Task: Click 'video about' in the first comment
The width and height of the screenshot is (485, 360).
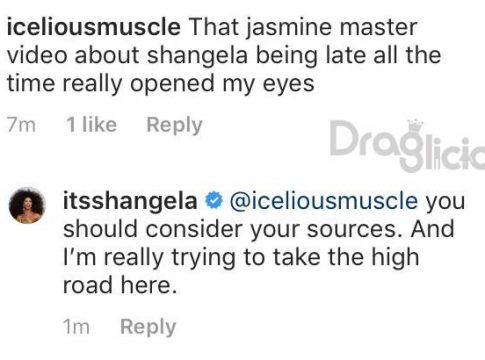Action: tap(73, 55)
